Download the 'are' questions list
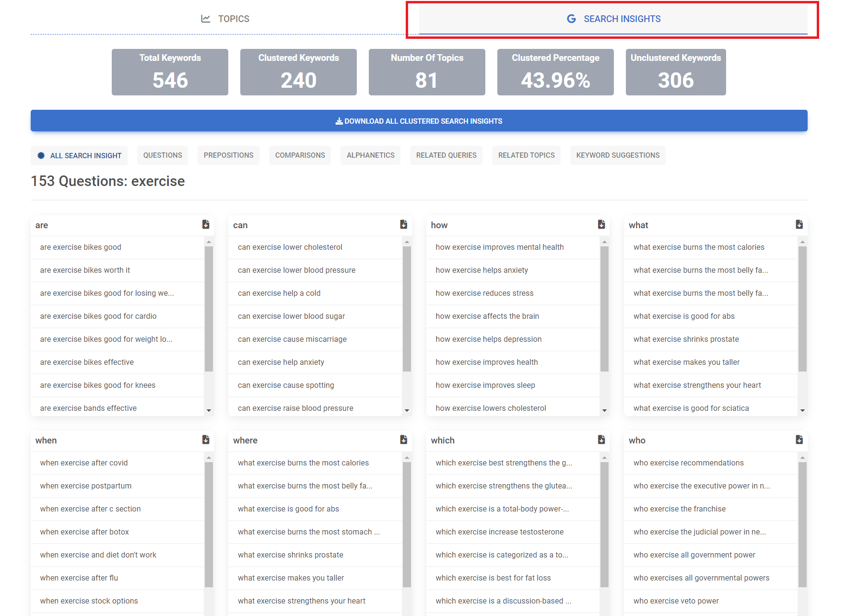Image resolution: width=846 pixels, height=616 pixels. tap(206, 224)
